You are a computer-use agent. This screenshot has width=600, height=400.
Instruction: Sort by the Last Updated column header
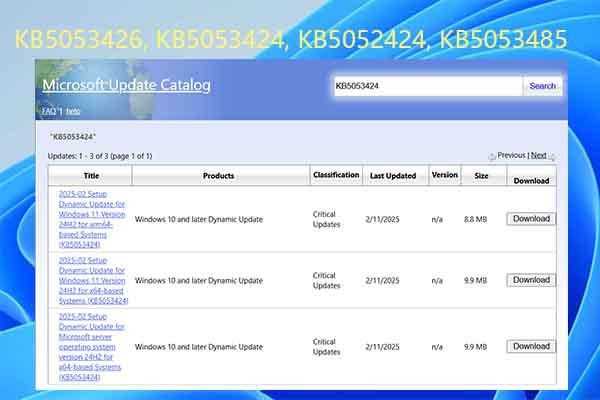(x=393, y=176)
